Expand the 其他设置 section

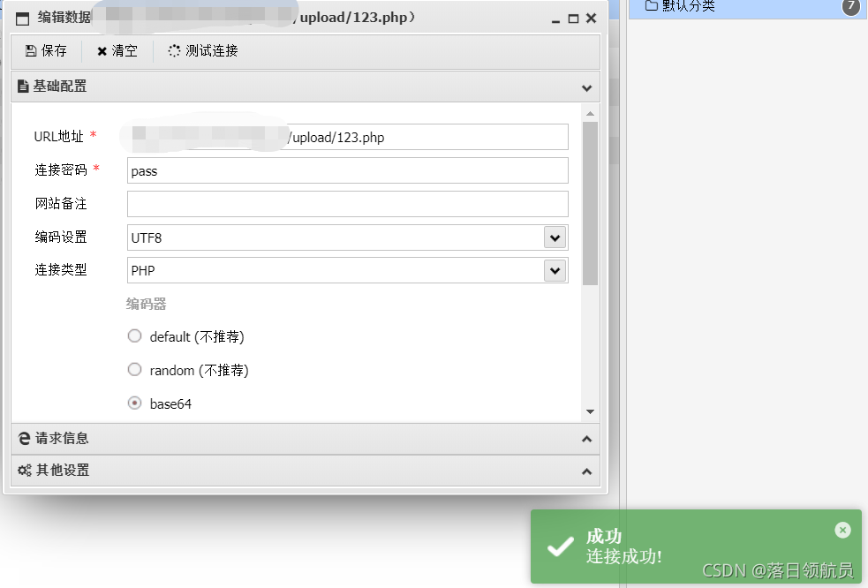[x=306, y=471]
